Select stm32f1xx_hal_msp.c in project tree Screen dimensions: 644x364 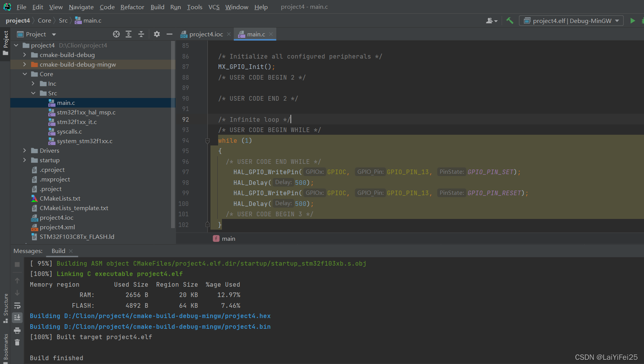click(86, 113)
